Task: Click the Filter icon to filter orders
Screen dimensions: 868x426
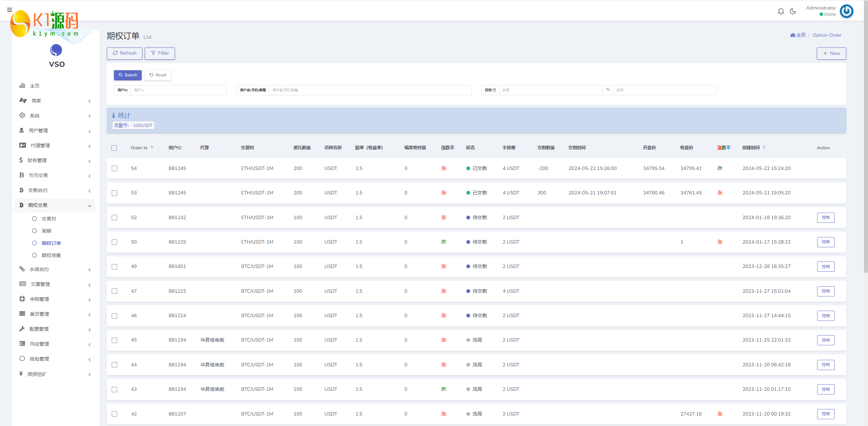Action: (x=160, y=53)
